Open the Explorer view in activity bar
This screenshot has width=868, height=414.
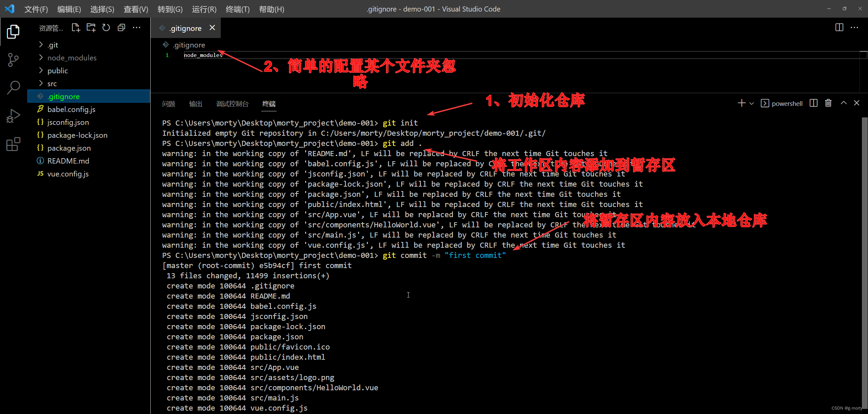pos(13,32)
